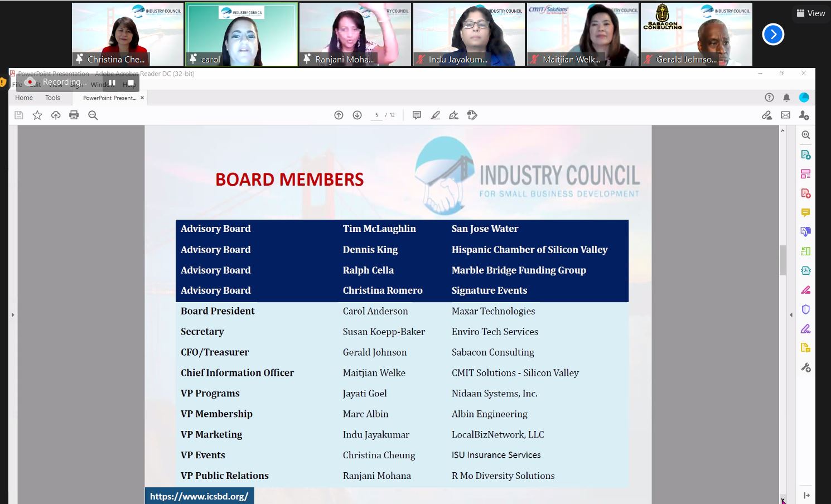Select Gerald Johnso... video thumbnail
This screenshot has width=831, height=504.
click(697, 35)
